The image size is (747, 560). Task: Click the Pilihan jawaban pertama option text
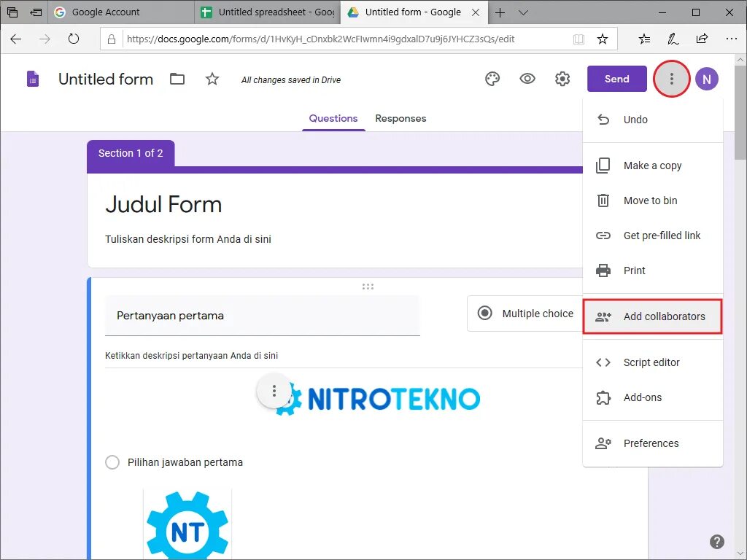185,462
